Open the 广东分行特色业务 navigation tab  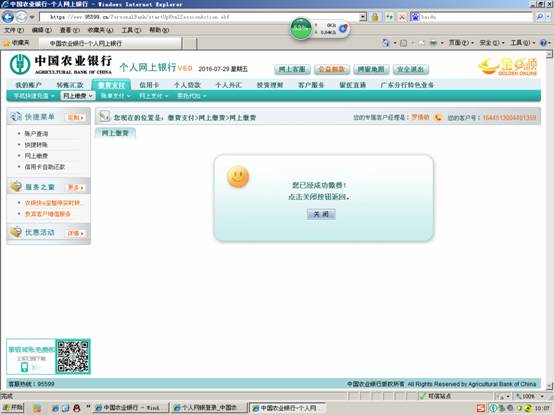click(x=407, y=85)
